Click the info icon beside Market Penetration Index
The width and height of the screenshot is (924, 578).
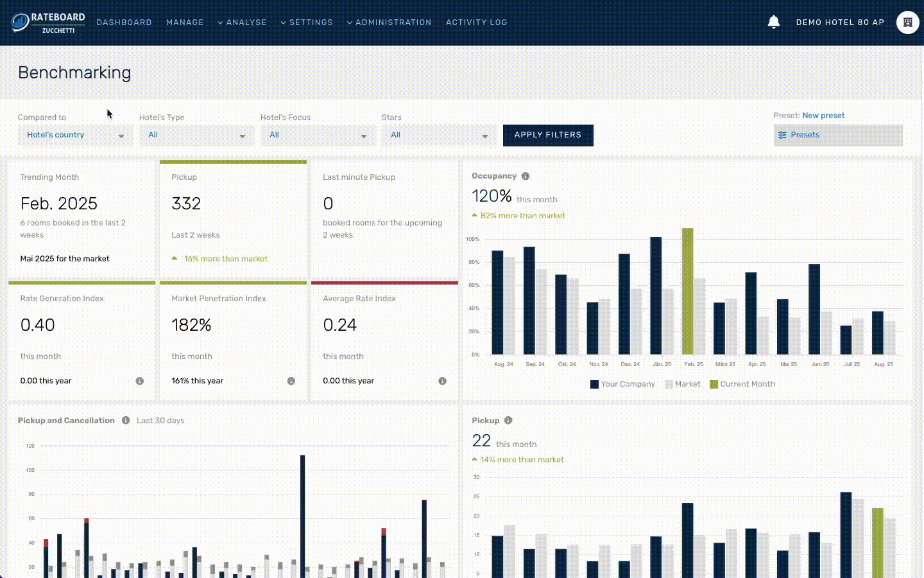[291, 381]
